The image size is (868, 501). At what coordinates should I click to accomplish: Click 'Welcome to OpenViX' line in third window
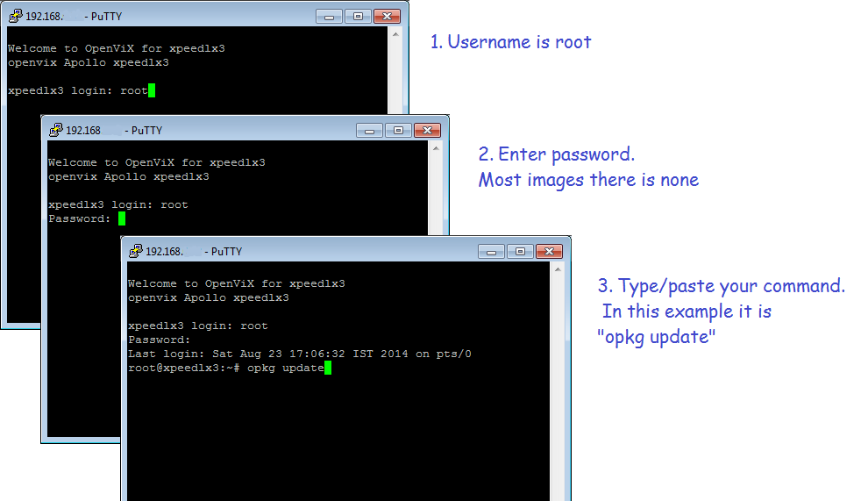click(x=237, y=283)
